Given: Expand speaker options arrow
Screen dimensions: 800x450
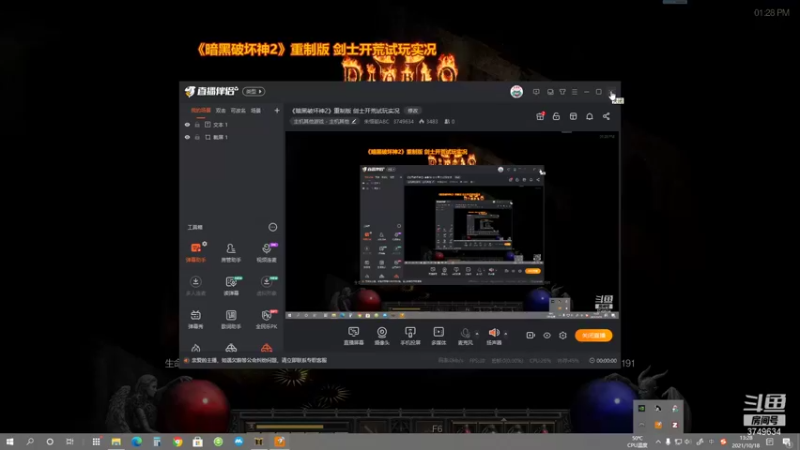Looking at the screenshot, I should pyautogui.click(x=506, y=334).
